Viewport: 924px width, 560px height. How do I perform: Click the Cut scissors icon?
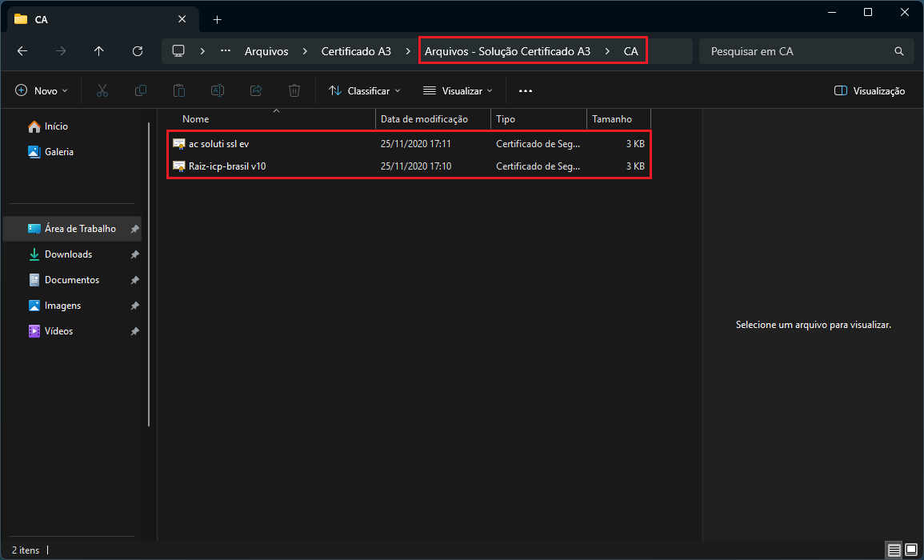tap(102, 91)
